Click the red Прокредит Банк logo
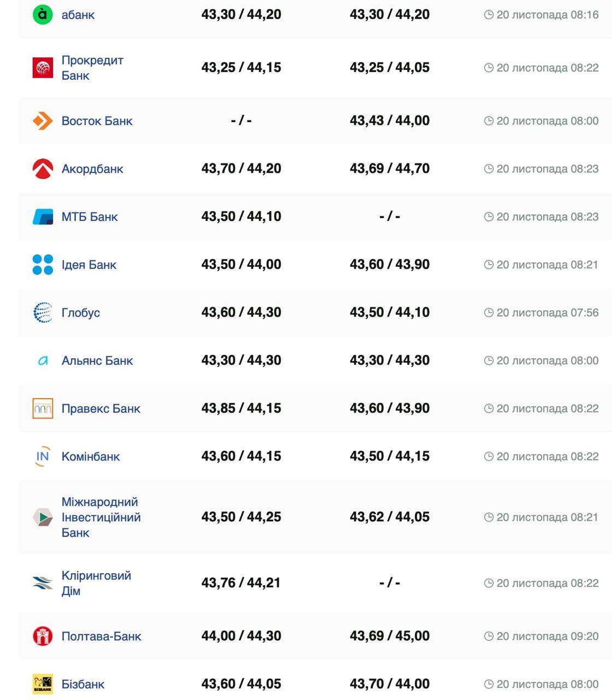 click(43, 68)
